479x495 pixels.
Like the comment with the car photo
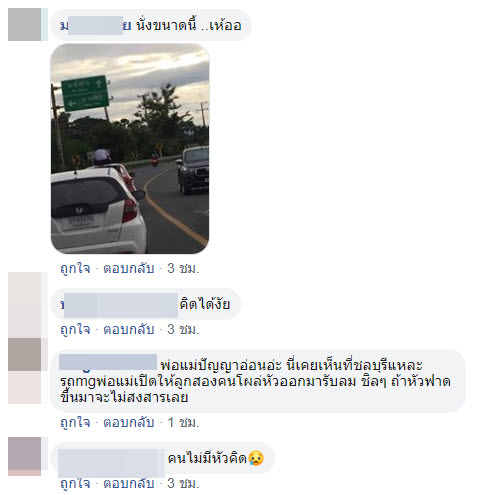tap(75, 268)
